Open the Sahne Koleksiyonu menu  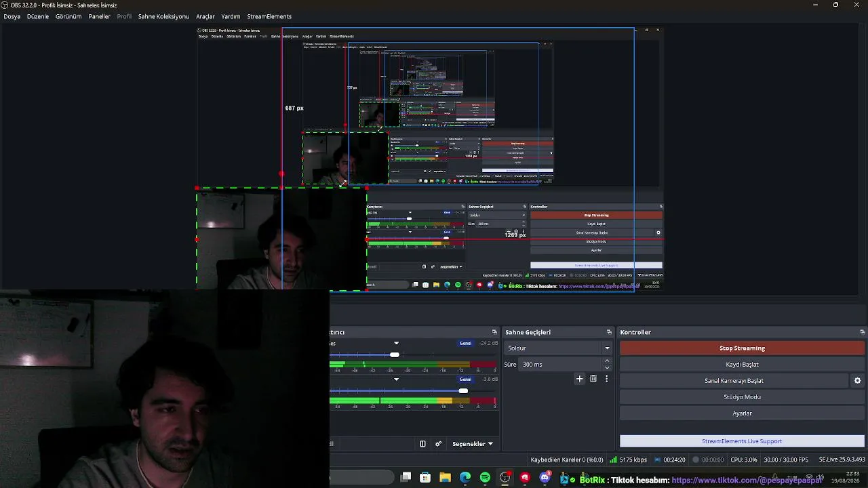[163, 16]
